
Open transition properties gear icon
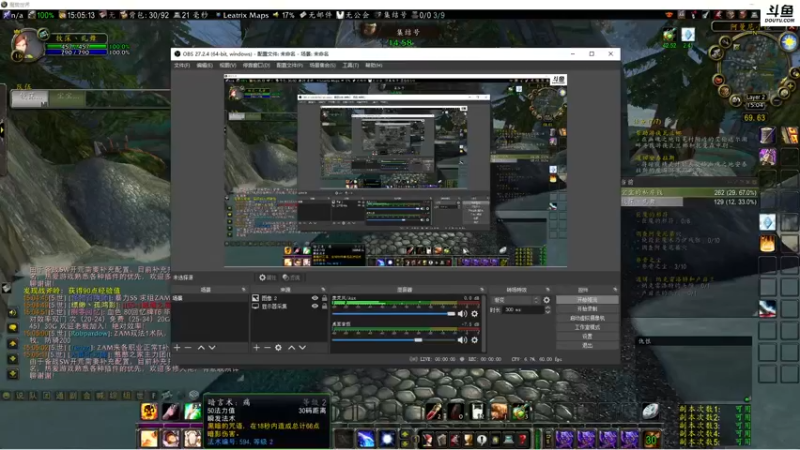pyautogui.click(x=546, y=300)
